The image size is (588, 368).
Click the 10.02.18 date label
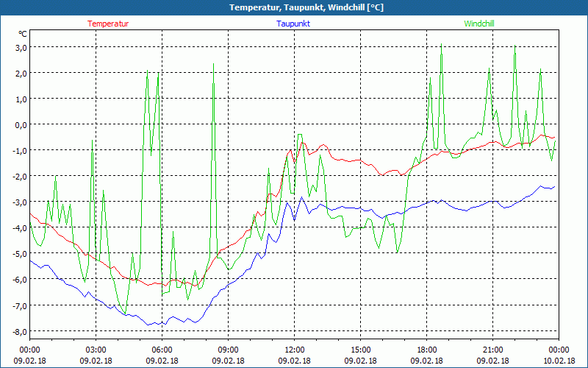(x=559, y=361)
